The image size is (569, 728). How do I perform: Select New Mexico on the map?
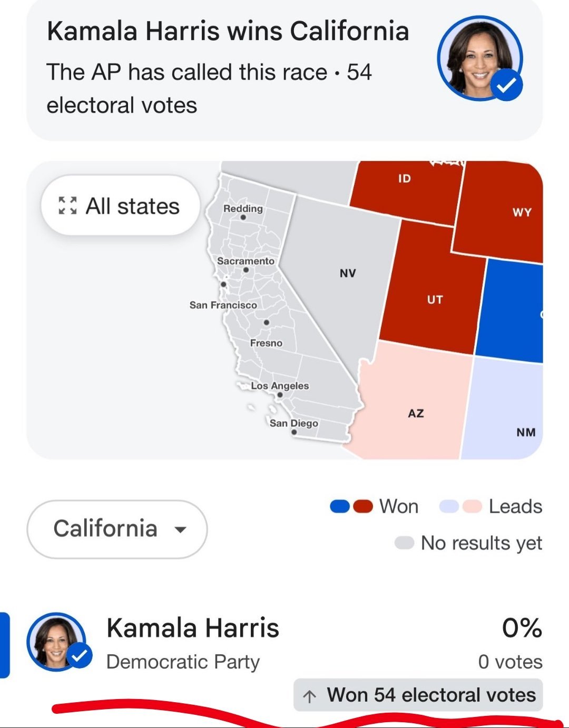coord(525,432)
